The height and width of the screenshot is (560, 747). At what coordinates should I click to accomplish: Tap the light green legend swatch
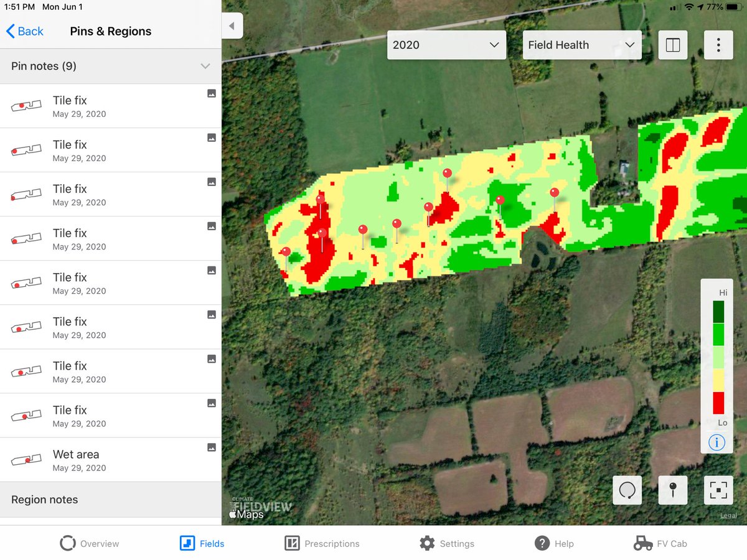[718, 357]
